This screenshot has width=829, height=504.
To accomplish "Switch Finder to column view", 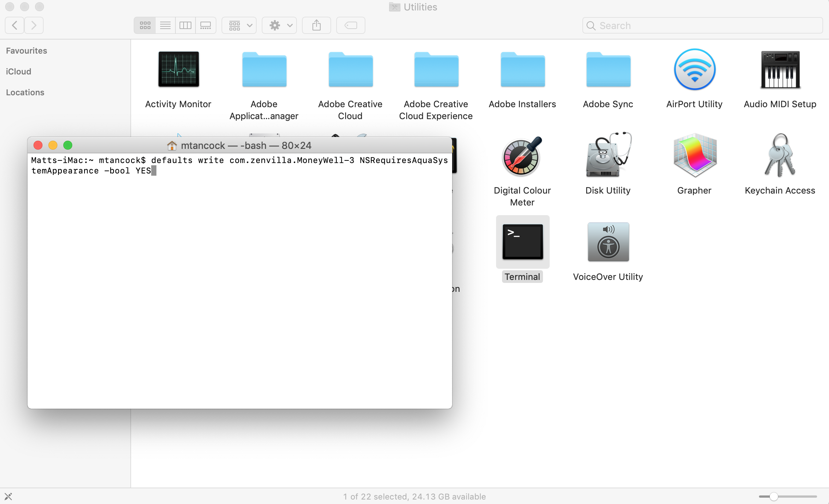I will click(185, 26).
